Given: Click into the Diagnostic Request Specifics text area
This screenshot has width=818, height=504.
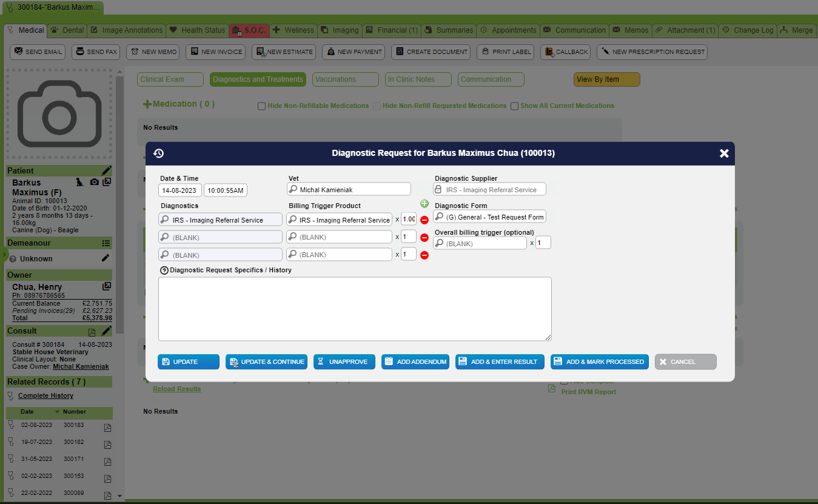Looking at the screenshot, I should [355, 309].
